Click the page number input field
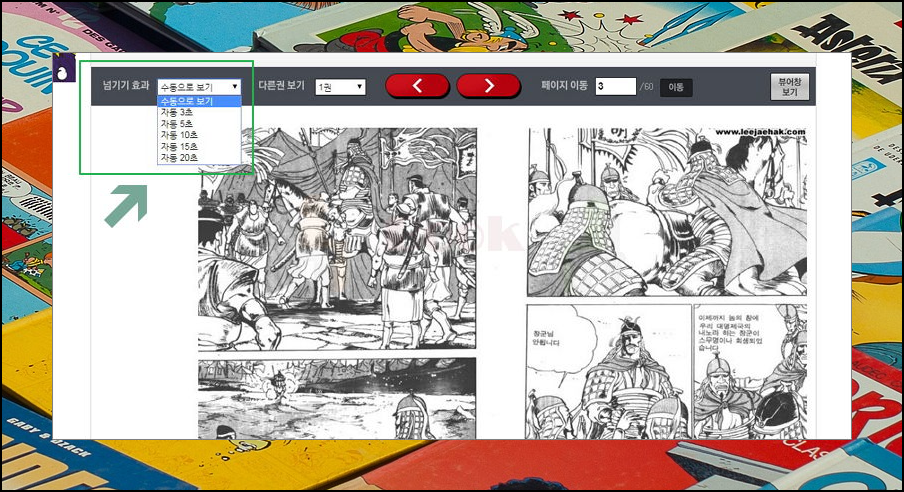This screenshot has height=492, width=904. click(616, 87)
